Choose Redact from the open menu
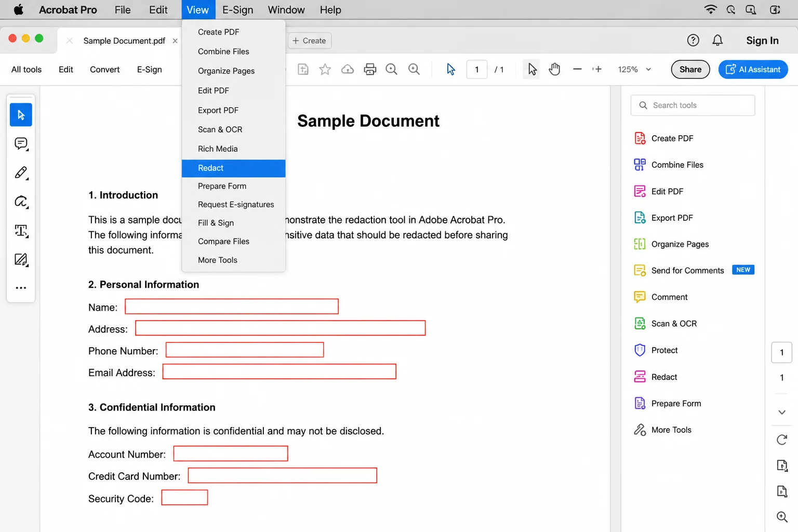The image size is (798, 532). [x=234, y=168]
